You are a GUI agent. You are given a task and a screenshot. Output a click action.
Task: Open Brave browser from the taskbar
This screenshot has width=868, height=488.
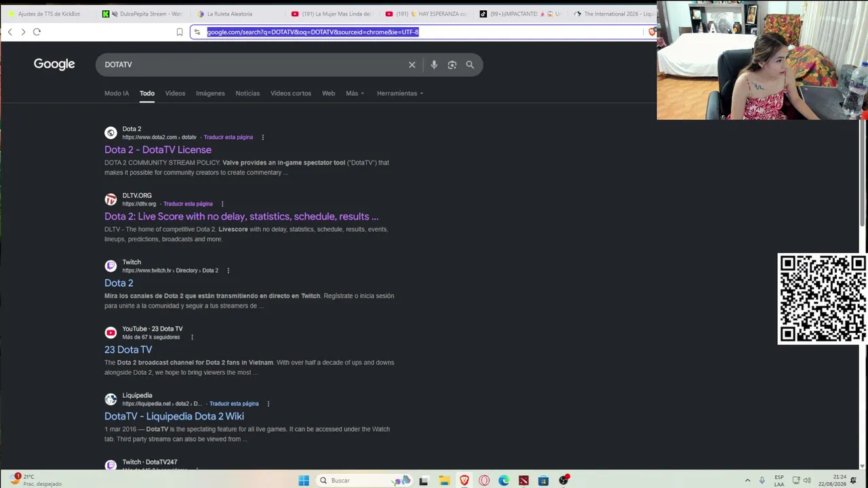465,481
